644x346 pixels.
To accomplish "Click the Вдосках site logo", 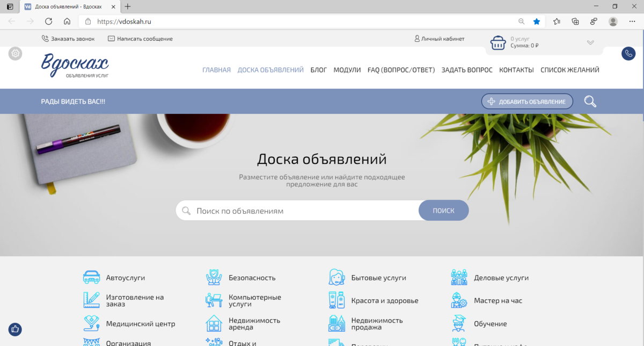I will click(x=75, y=66).
